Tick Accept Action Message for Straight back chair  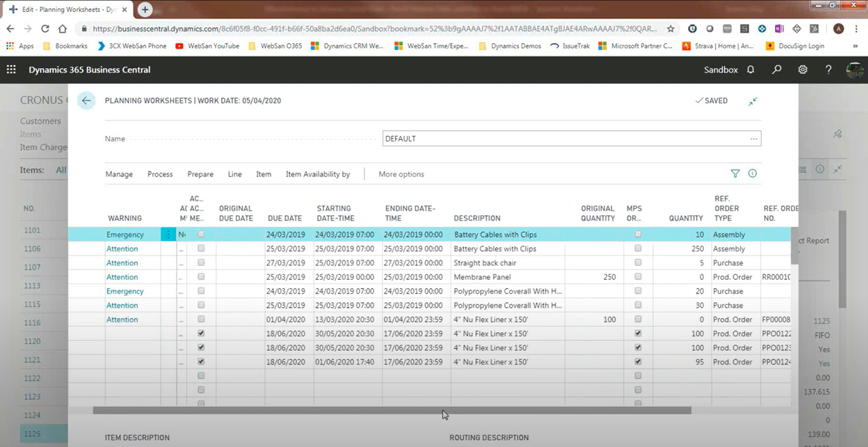click(201, 262)
